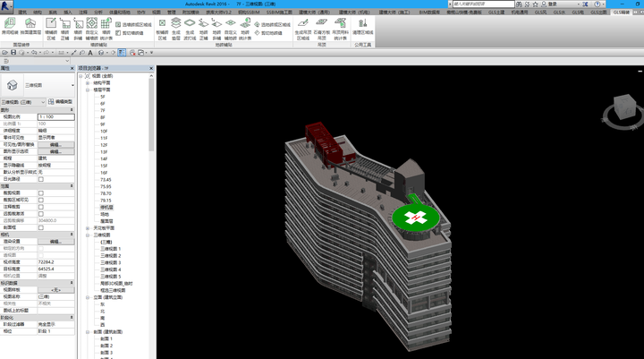Toggle the 剖面框 checkbox

click(40, 227)
